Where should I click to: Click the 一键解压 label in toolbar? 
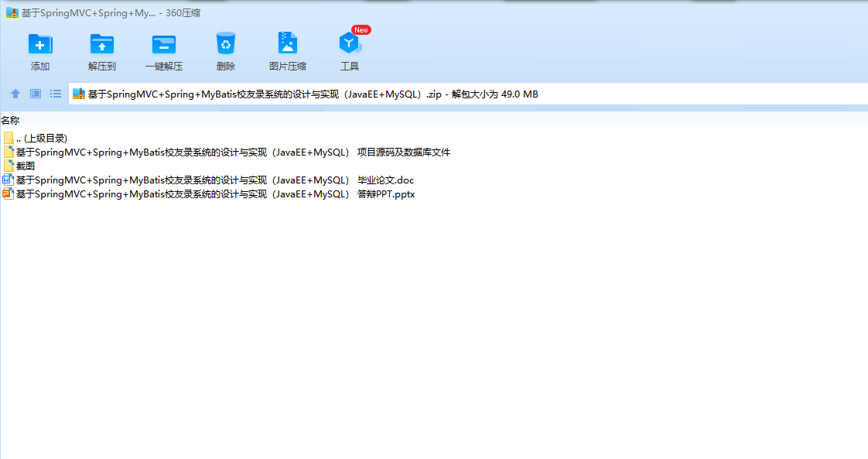pos(164,67)
